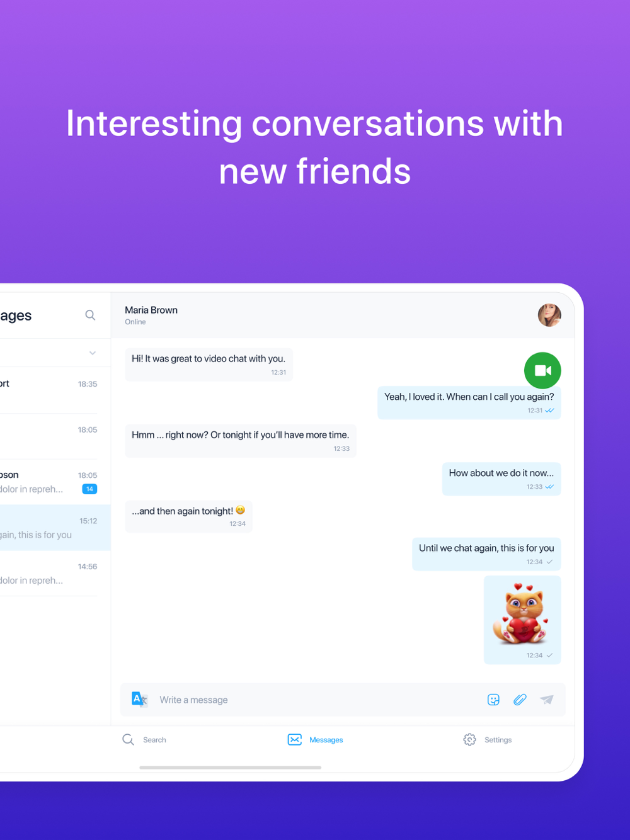Screen dimensions: 630x840
Task: Click Maria Brown name in chat header
Action: pyautogui.click(x=151, y=310)
